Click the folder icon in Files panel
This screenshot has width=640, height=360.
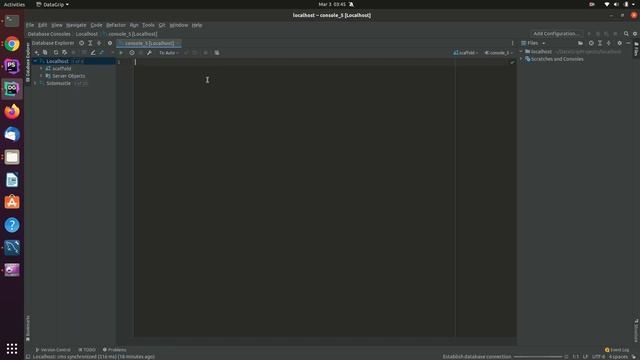click(x=580, y=43)
